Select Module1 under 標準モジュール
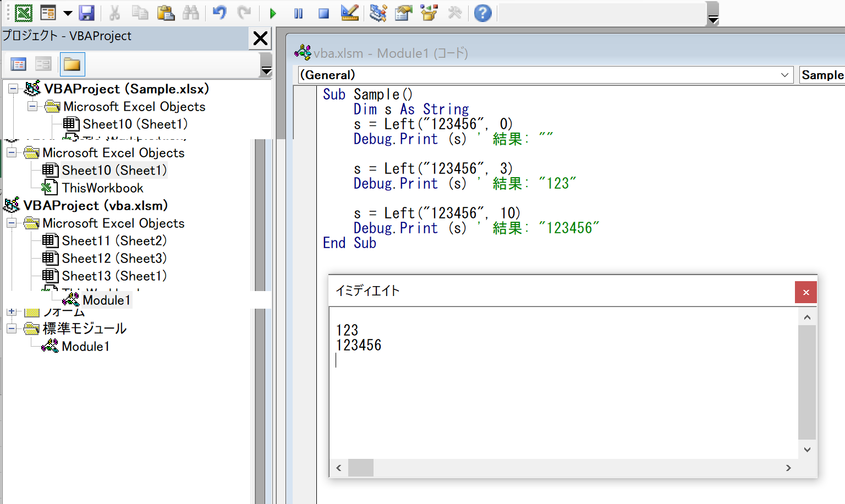 [x=85, y=346]
